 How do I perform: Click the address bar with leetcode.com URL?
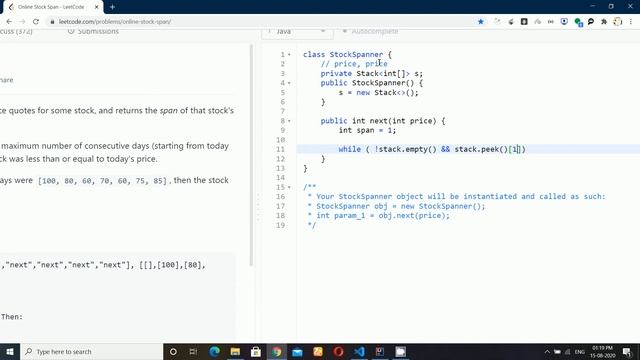[x=261, y=22]
